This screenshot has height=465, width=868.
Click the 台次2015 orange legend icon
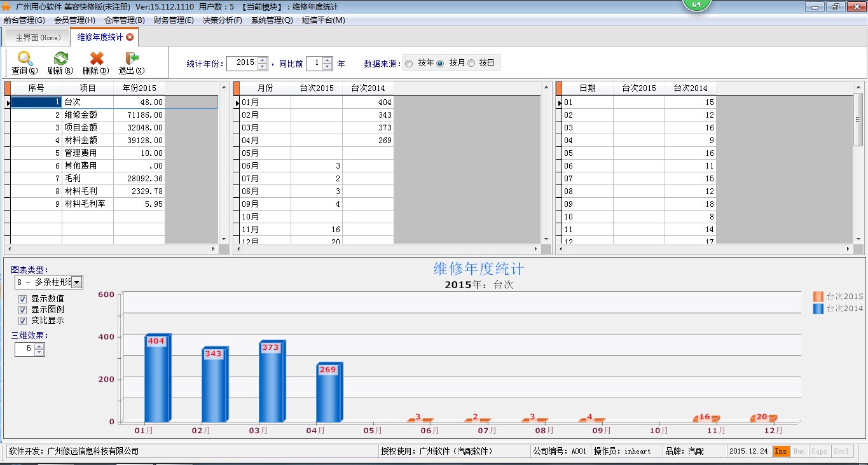pyautogui.click(x=818, y=296)
